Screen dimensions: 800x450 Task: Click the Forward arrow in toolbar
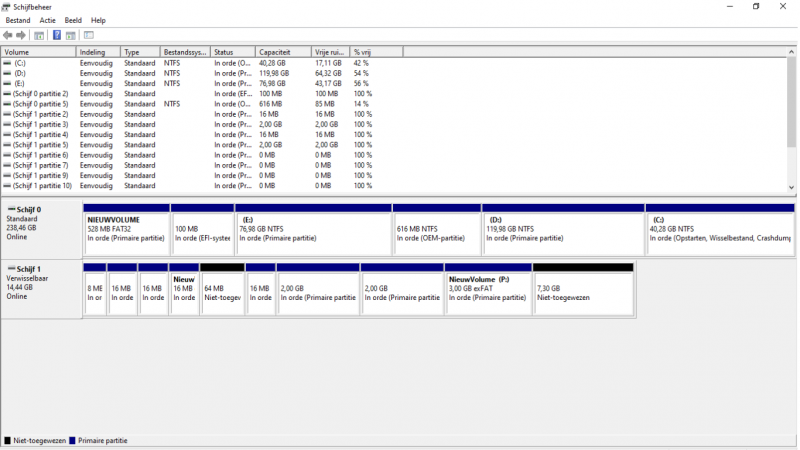pos(21,36)
